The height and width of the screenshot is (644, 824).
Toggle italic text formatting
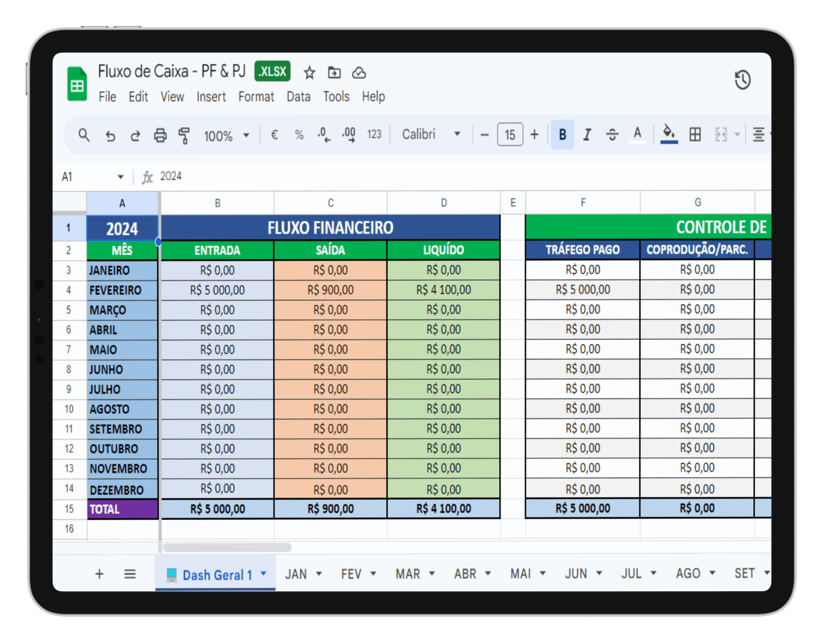pyautogui.click(x=587, y=134)
